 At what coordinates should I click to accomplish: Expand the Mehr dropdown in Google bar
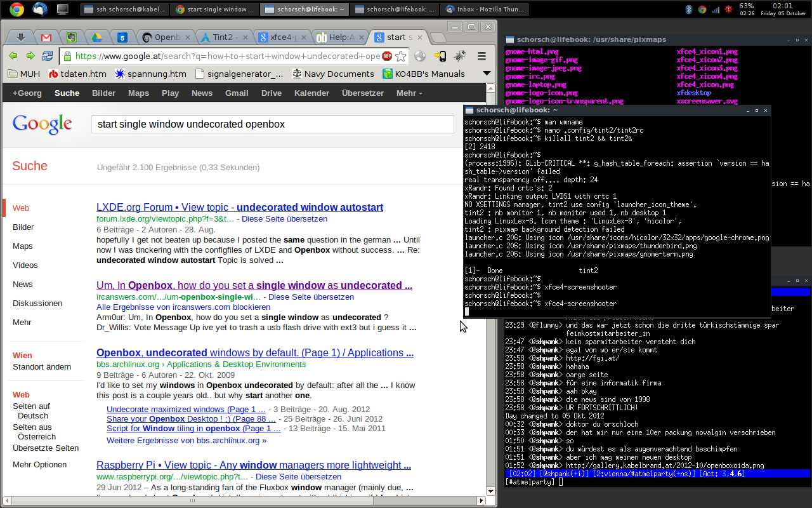click(409, 93)
